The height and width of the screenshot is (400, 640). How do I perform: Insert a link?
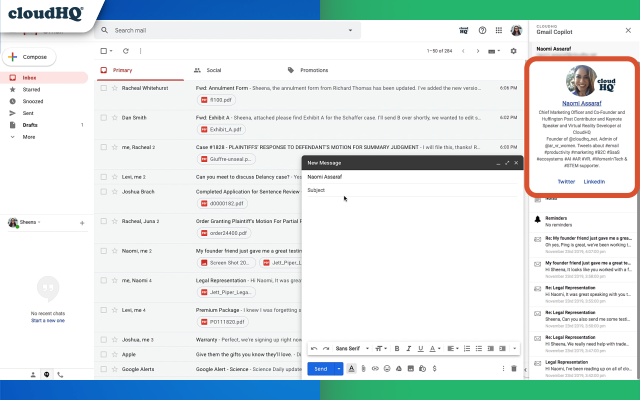[375, 369]
